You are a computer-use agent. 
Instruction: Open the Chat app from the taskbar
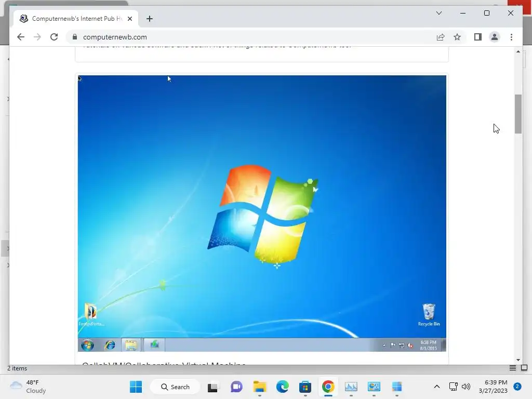point(236,387)
